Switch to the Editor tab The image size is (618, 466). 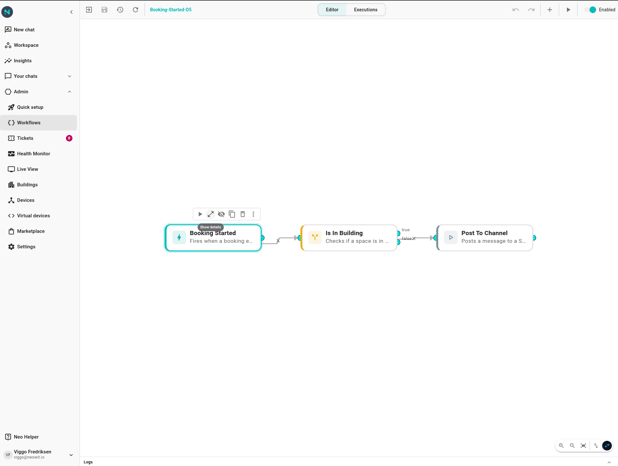coord(332,9)
